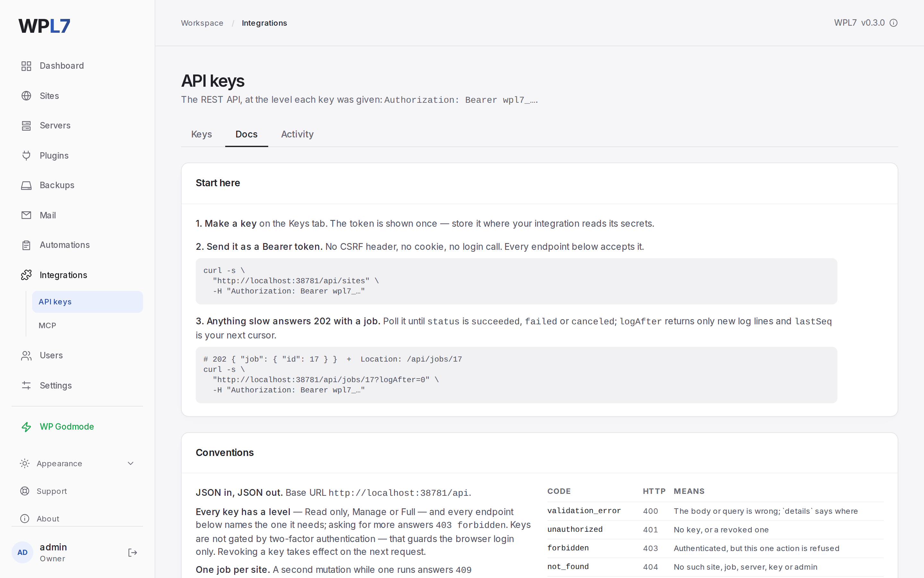The height and width of the screenshot is (578, 924).
Task: Open the Dashboard grid icon
Action: coord(26,66)
